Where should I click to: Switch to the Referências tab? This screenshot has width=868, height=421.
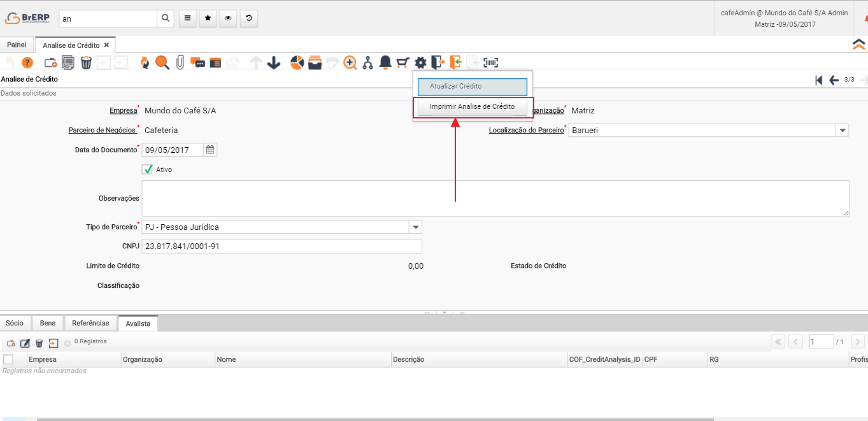click(90, 323)
